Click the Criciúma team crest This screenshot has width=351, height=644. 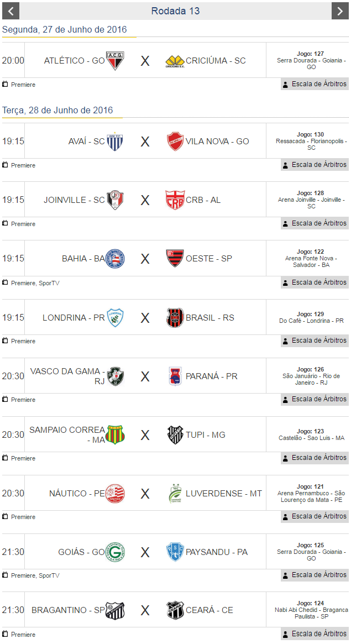pyautogui.click(x=175, y=61)
